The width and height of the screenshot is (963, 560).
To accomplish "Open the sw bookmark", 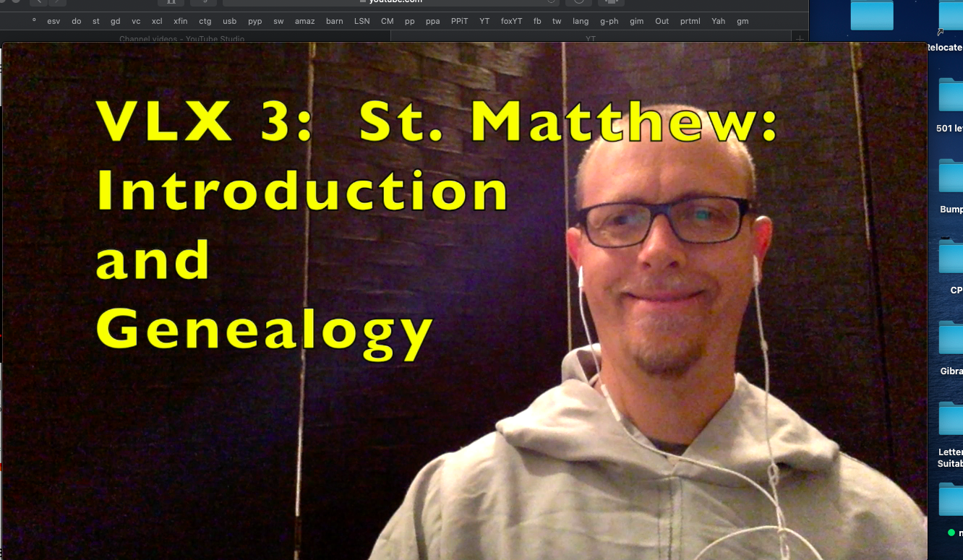I will pyautogui.click(x=278, y=21).
